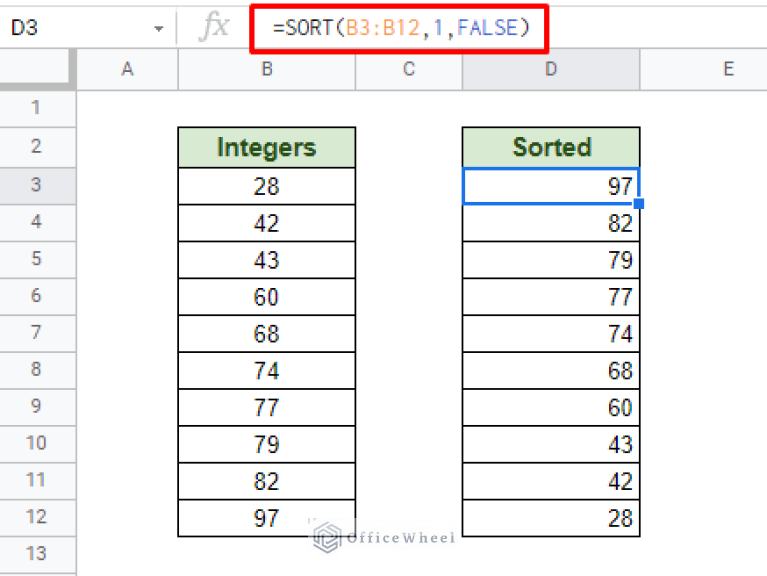Screen dimensions: 767x576
Task: Click the blue fill handle on D3
Action: coord(639,203)
